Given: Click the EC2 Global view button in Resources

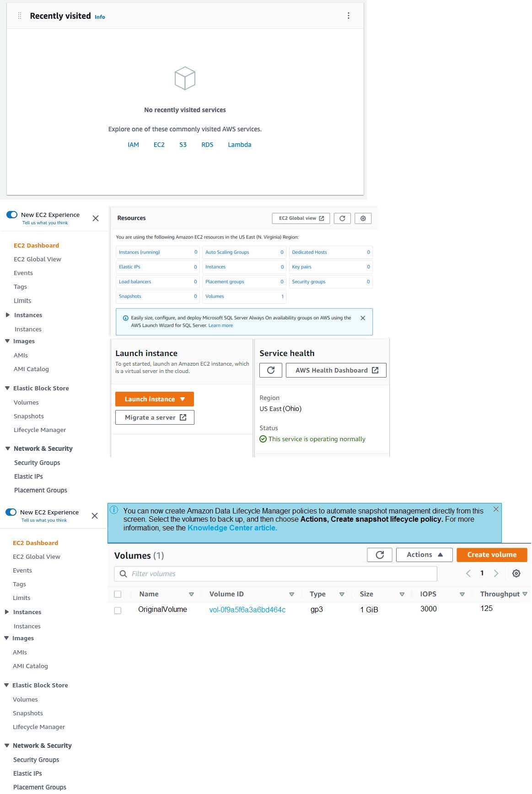Looking at the screenshot, I should 301,218.
